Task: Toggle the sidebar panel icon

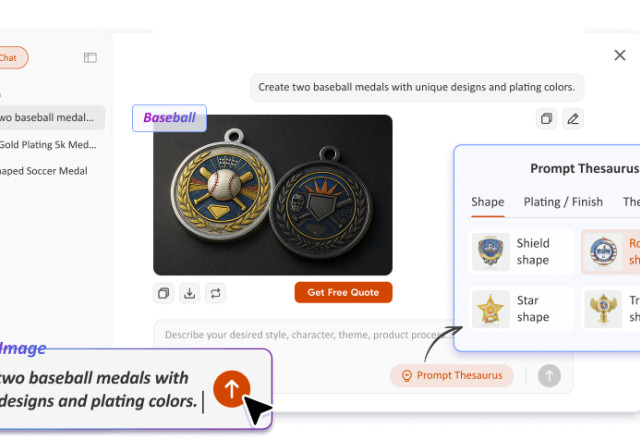Action: point(90,58)
